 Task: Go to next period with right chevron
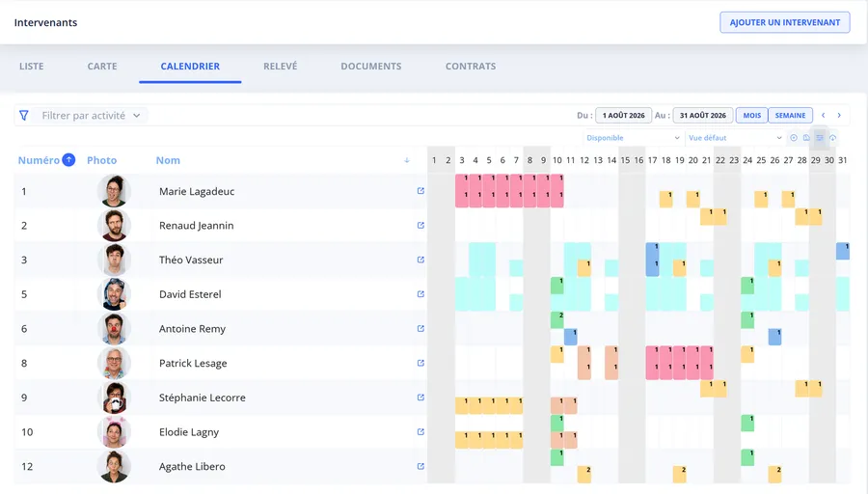pyautogui.click(x=839, y=115)
